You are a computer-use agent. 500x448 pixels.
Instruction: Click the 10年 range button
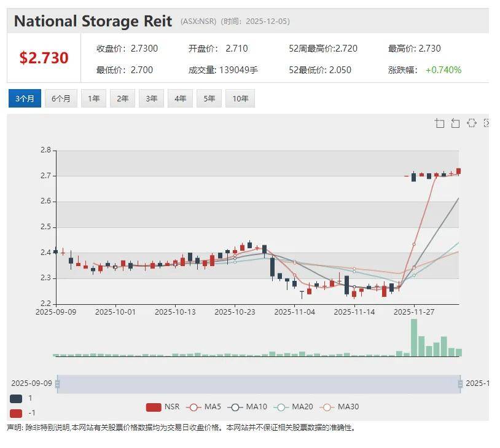tap(240, 98)
